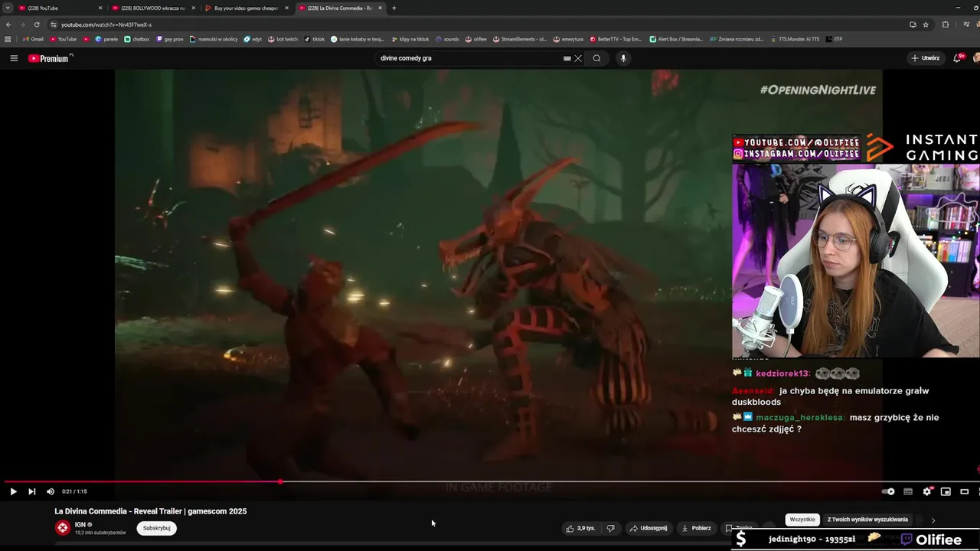Open the Udostępnij share dialog
Image resolution: width=980 pixels, height=551 pixels.
coord(648,528)
